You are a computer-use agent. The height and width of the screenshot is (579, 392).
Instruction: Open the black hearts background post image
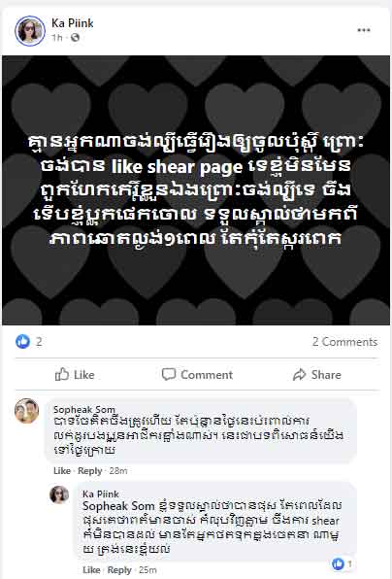point(196,190)
